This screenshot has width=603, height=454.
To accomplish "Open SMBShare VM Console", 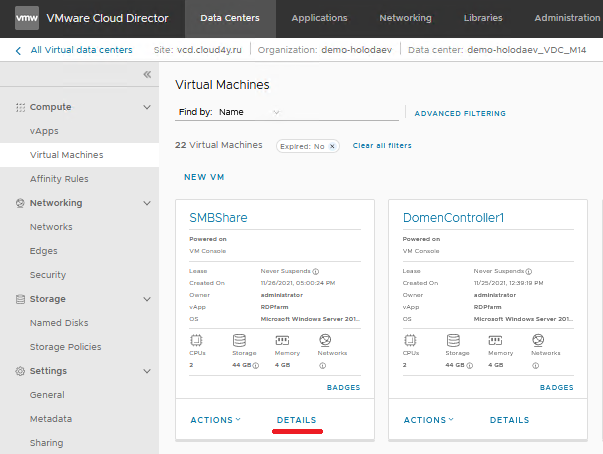I will 208,251.
